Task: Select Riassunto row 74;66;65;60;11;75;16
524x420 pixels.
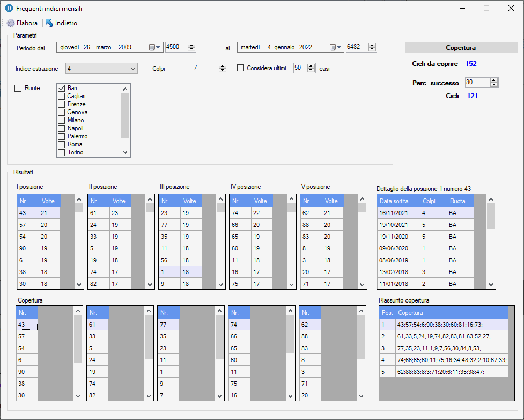Action: 444,360
